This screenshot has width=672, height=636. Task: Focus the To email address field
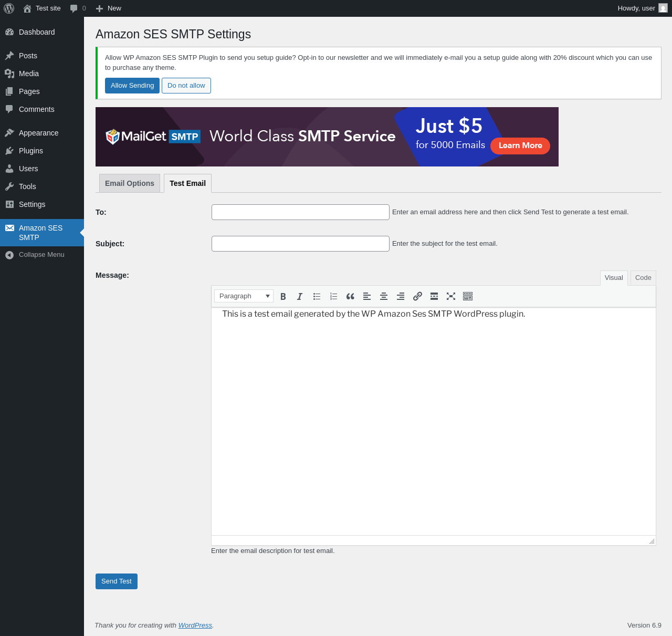tap(300, 212)
